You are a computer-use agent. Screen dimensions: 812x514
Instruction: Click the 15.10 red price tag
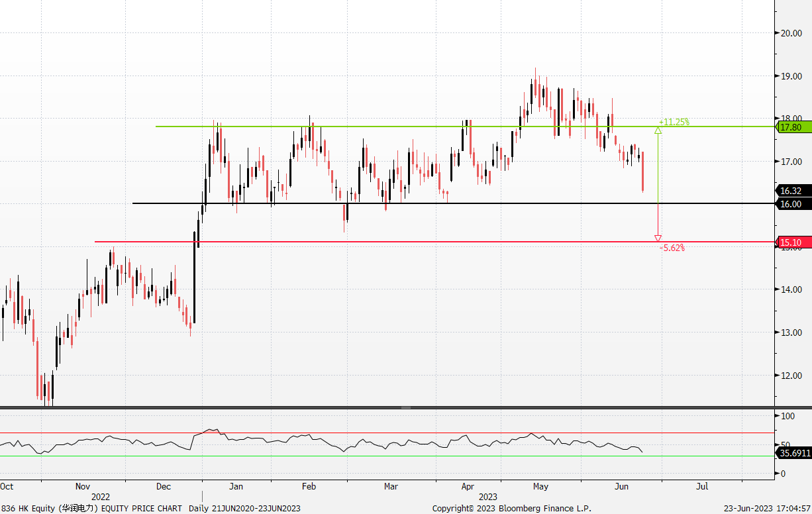pos(793,242)
